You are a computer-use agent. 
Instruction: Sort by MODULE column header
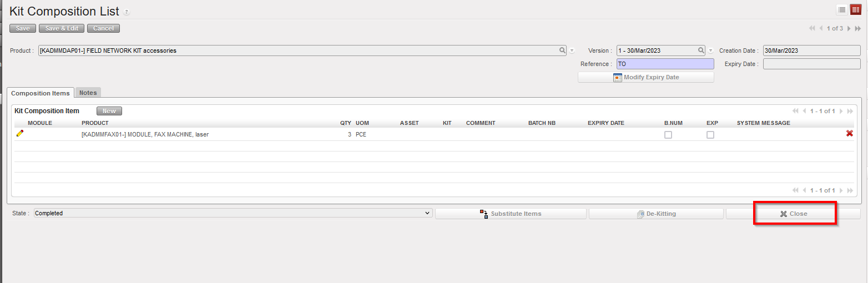40,123
